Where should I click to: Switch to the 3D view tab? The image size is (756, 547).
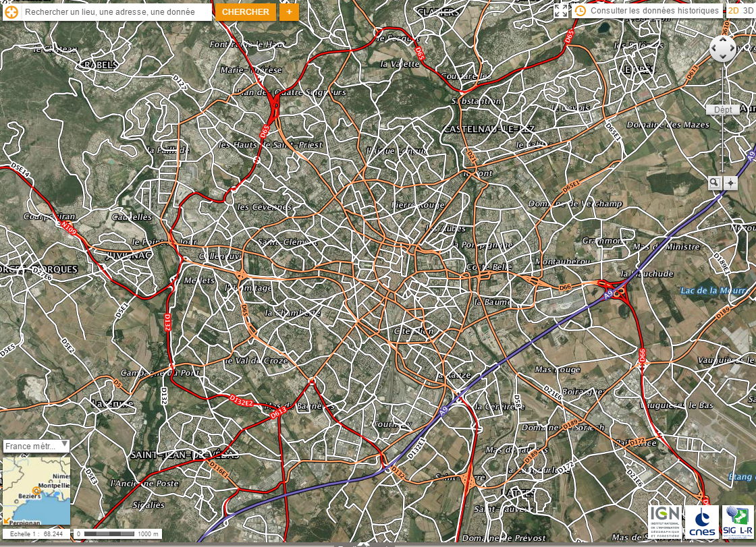(x=749, y=11)
